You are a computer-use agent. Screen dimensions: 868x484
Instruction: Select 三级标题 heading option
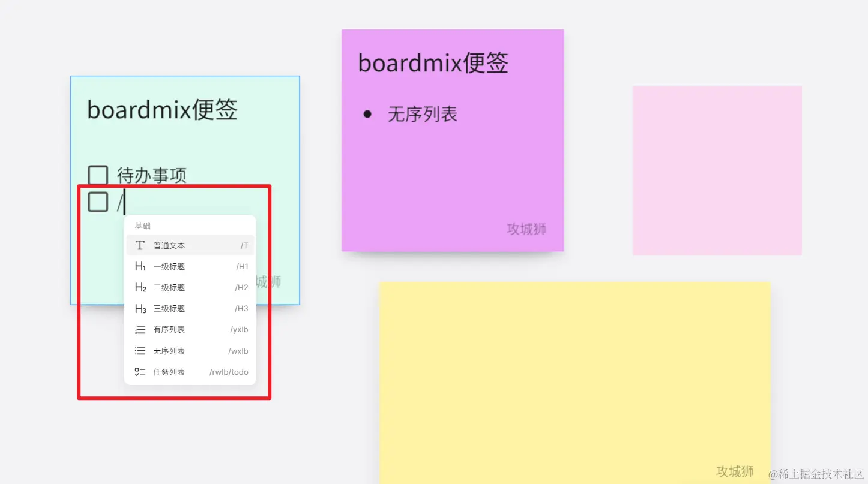click(190, 308)
